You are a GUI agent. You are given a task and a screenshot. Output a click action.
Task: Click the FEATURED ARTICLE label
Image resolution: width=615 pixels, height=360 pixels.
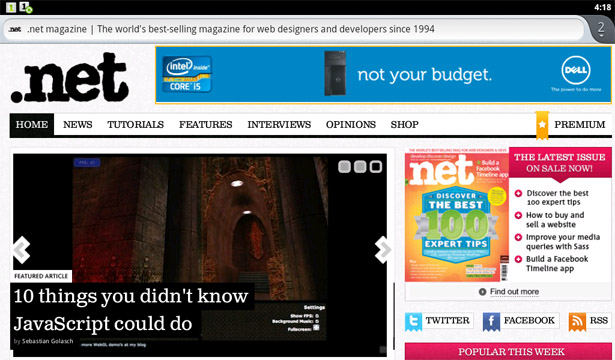41,276
